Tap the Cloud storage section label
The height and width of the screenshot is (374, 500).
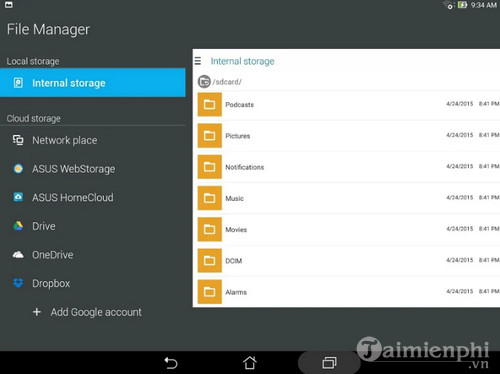(x=34, y=118)
